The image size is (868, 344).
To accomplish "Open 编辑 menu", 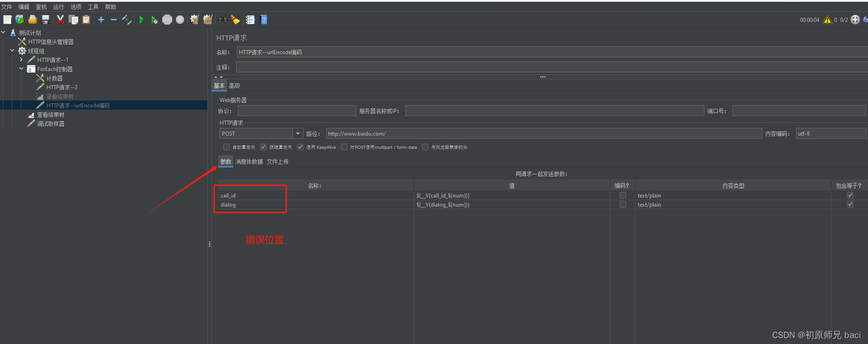I will pyautogui.click(x=24, y=7).
